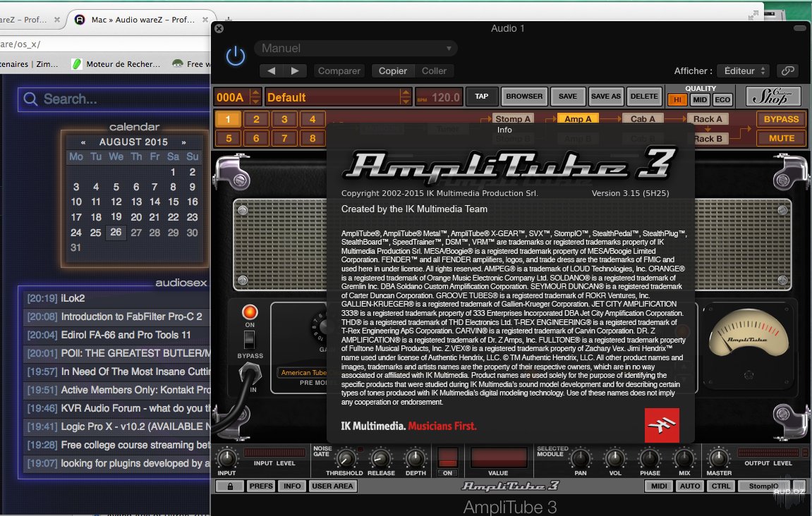Click the noise gate RELEASE knob

[x=381, y=458]
